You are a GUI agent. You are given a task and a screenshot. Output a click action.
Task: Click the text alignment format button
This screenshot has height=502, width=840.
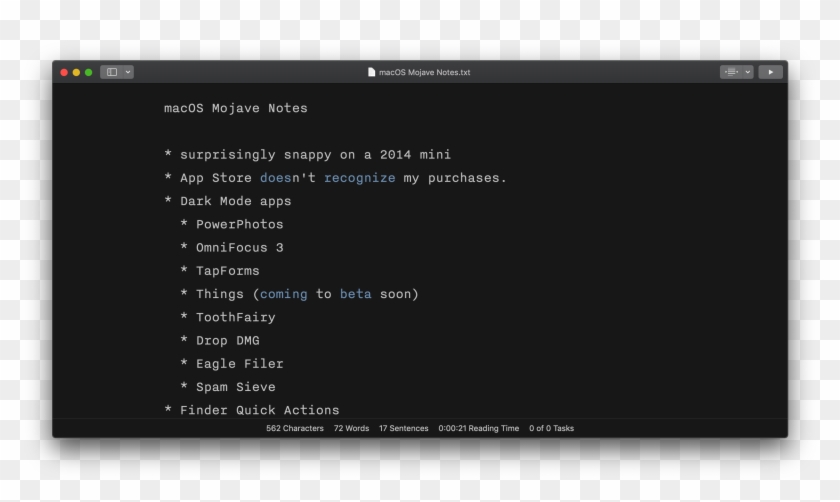pos(732,72)
